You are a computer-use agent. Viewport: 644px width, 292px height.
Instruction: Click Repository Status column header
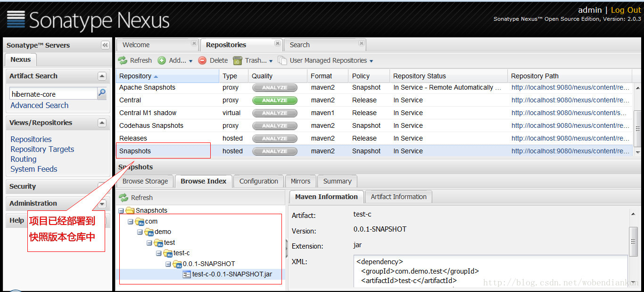tap(448, 76)
